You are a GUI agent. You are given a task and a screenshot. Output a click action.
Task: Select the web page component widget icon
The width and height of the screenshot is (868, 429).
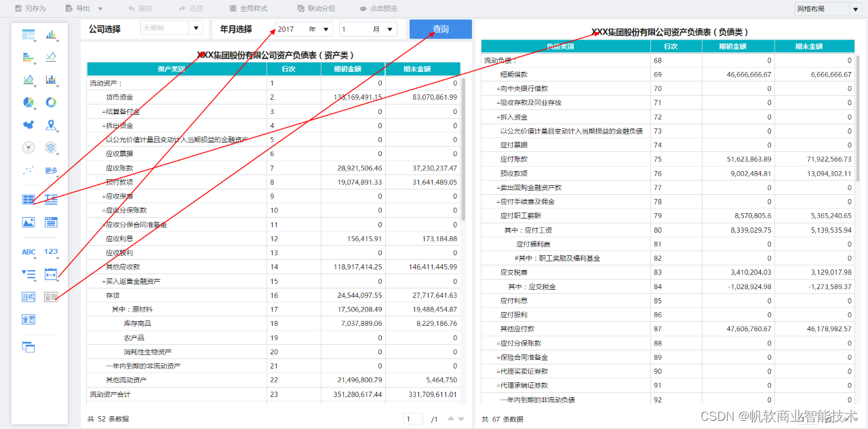pos(51,222)
